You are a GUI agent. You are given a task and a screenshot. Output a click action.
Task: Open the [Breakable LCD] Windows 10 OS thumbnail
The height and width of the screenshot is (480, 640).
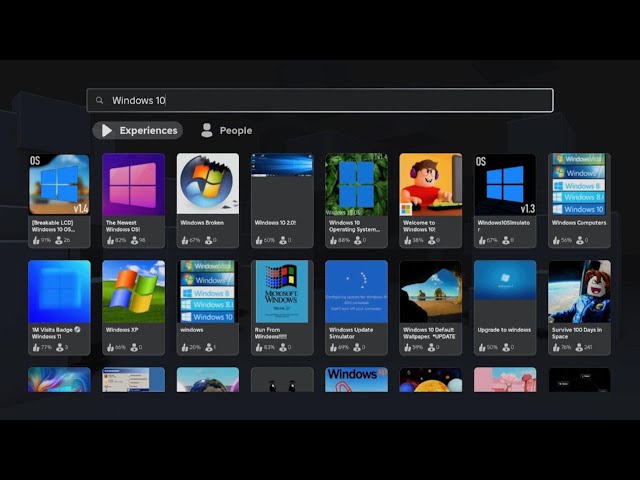(59, 184)
